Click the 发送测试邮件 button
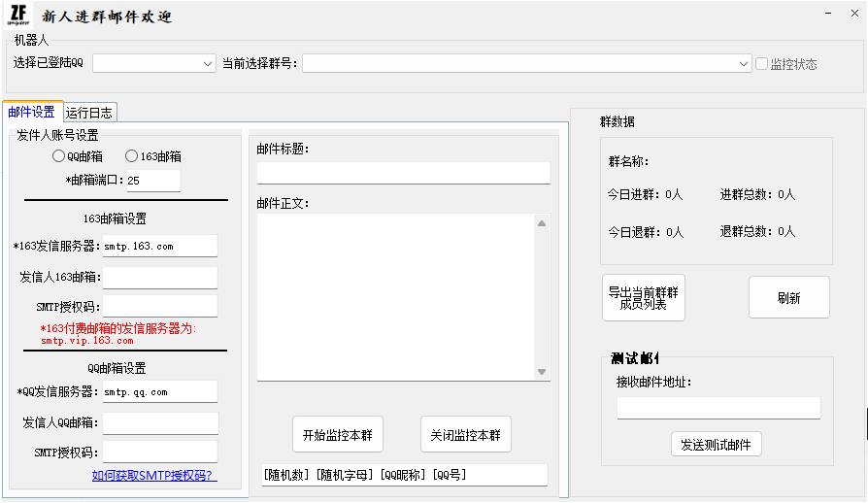 pyautogui.click(x=716, y=445)
